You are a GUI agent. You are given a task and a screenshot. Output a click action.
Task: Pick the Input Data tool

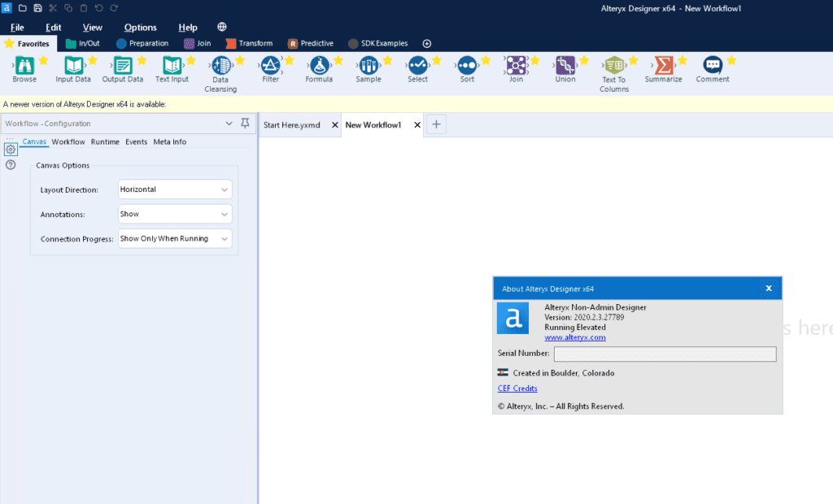pos(73,65)
